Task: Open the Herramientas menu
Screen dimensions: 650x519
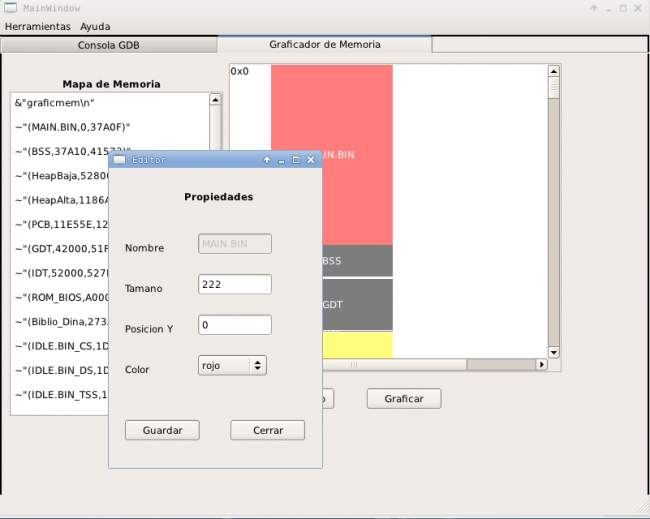Action: click(x=38, y=26)
